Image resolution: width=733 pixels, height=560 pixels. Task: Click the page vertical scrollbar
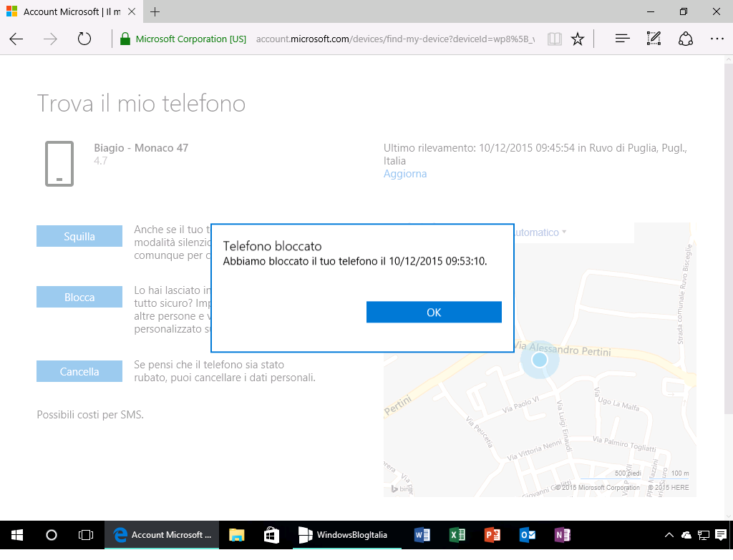pyautogui.click(x=728, y=238)
